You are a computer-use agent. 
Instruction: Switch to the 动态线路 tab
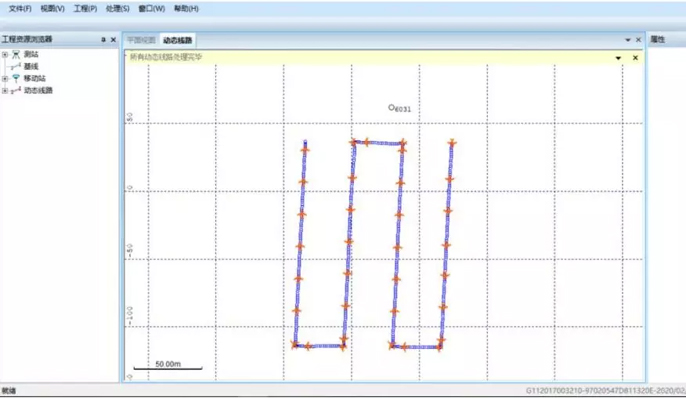(178, 40)
